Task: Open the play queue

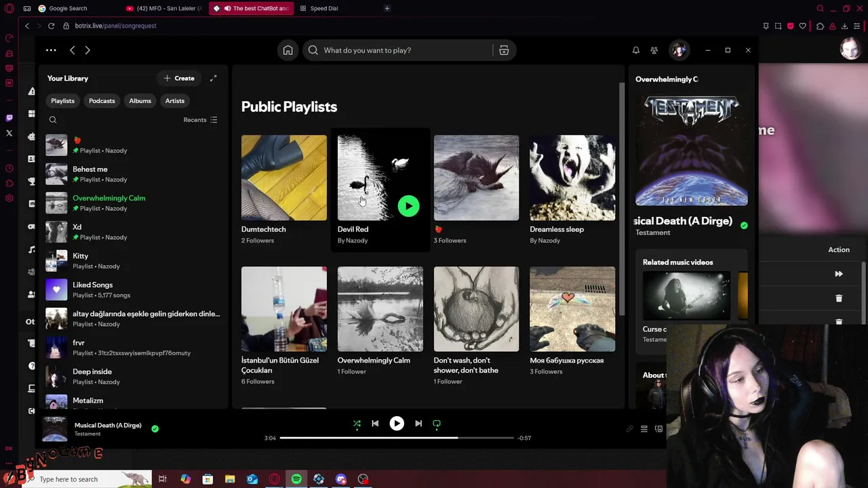Action: click(x=644, y=429)
